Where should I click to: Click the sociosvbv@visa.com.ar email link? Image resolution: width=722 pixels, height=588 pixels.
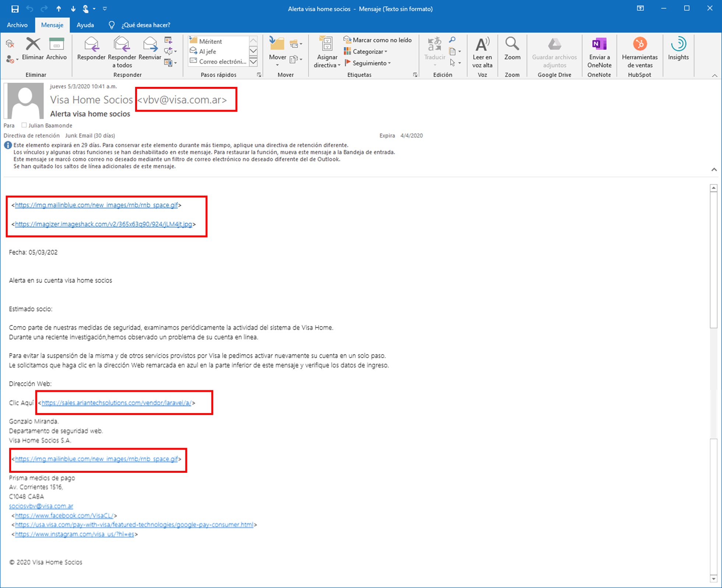pyautogui.click(x=41, y=506)
